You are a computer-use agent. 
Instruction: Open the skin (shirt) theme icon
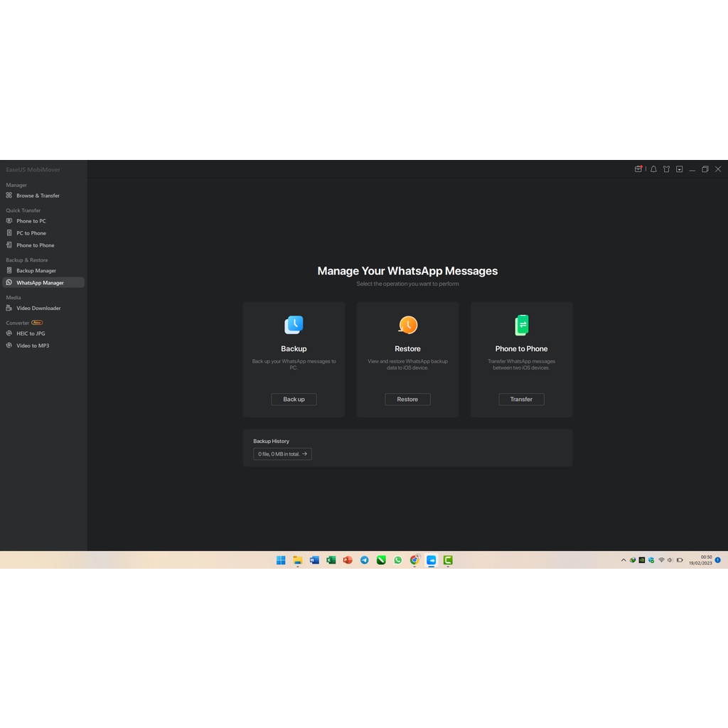[x=666, y=169]
